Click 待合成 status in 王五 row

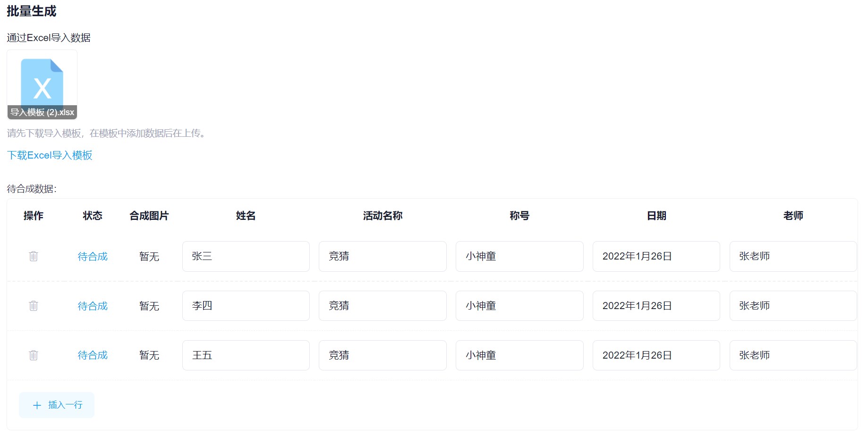[93, 355]
